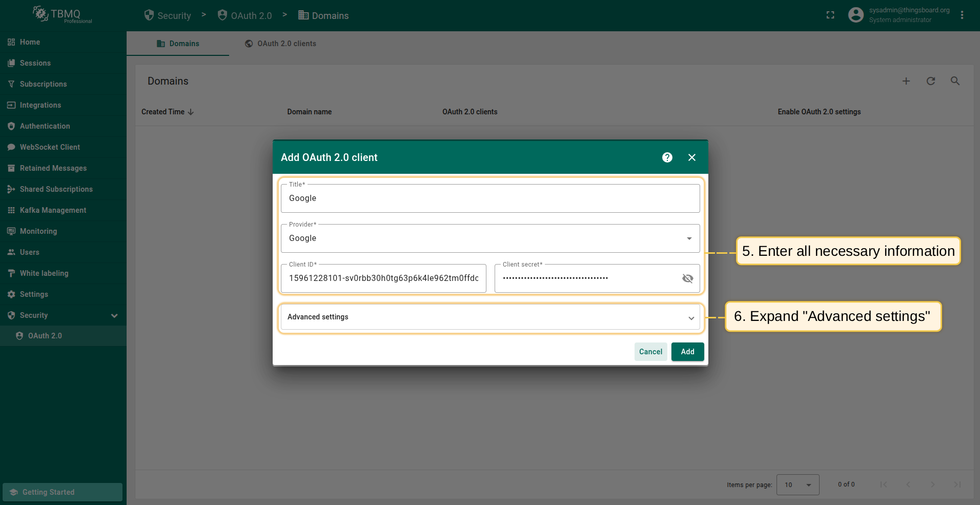This screenshot has width=980, height=505.
Task: Open search in the Domains table
Action: [955, 81]
